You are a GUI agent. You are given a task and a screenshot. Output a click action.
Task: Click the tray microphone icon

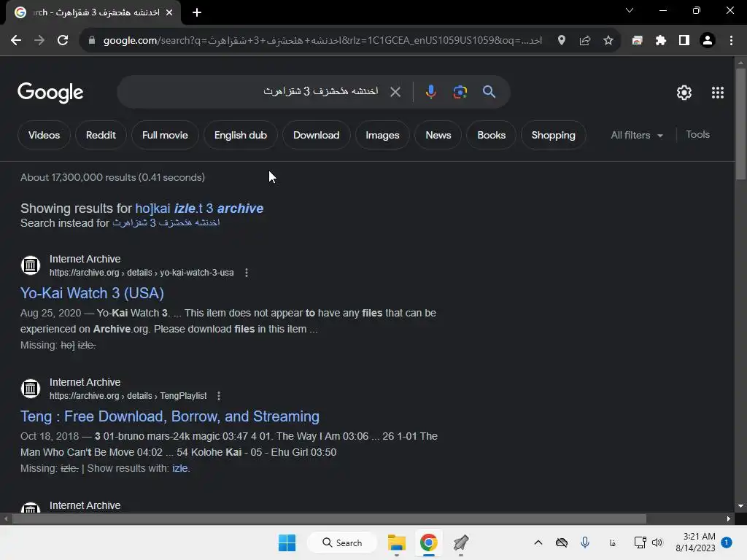[x=585, y=542]
